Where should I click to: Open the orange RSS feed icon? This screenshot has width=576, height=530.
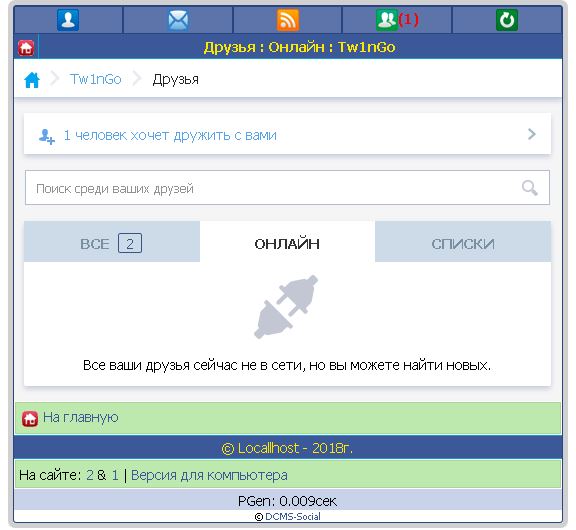tap(288, 20)
